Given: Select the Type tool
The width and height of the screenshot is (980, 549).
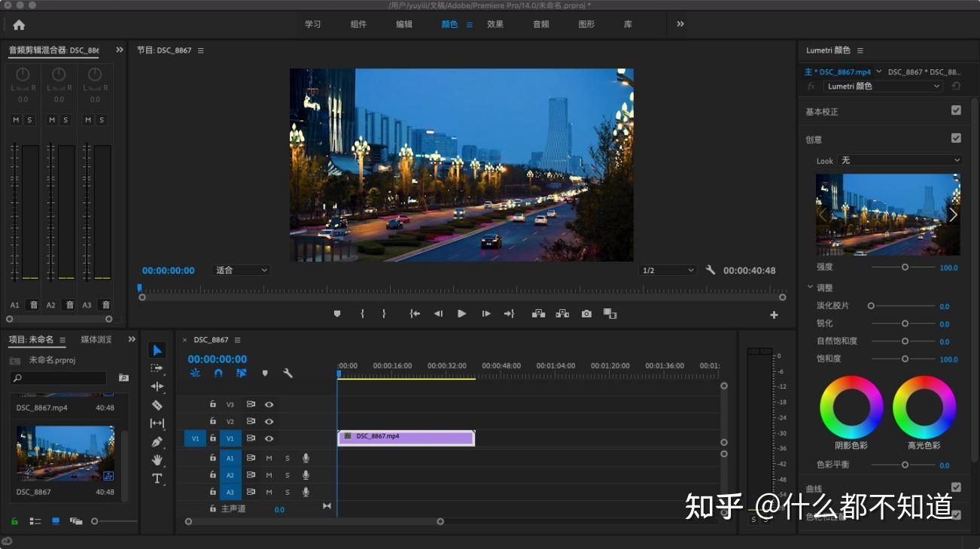Looking at the screenshot, I should point(157,478).
